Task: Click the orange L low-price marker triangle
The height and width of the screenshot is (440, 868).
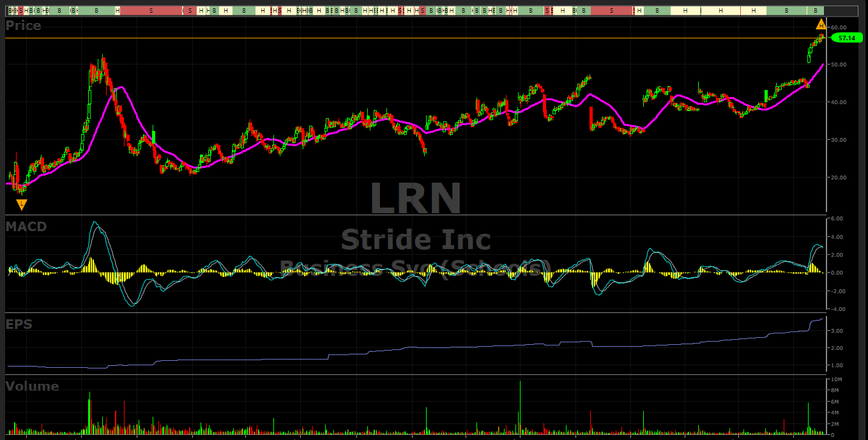Action: click(22, 204)
